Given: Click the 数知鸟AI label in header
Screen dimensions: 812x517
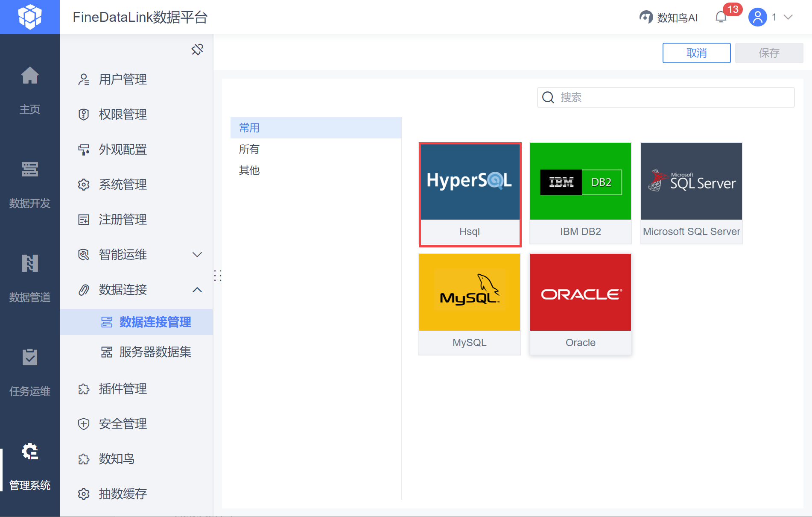Looking at the screenshot, I should click(x=678, y=18).
